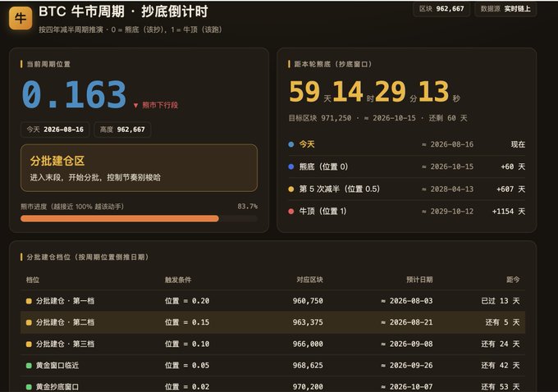Click the 目标区块 971,250 line
558x392 pixels.
pos(377,118)
